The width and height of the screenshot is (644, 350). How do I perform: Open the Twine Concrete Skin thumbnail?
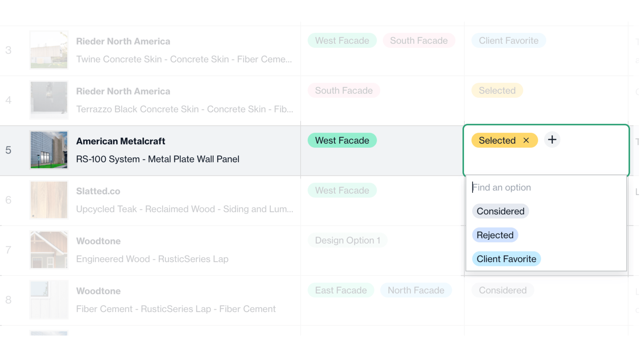pyautogui.click(x=49, y=50)
